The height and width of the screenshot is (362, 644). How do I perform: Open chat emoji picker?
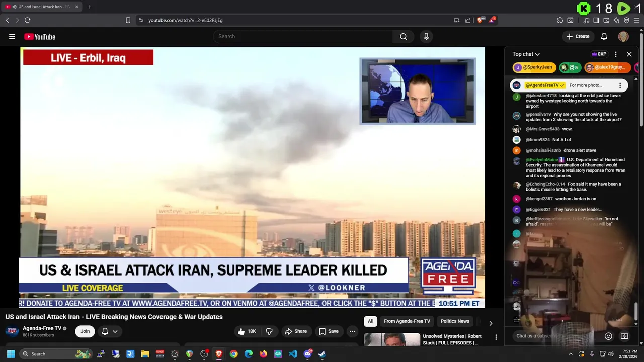point(608,336)
